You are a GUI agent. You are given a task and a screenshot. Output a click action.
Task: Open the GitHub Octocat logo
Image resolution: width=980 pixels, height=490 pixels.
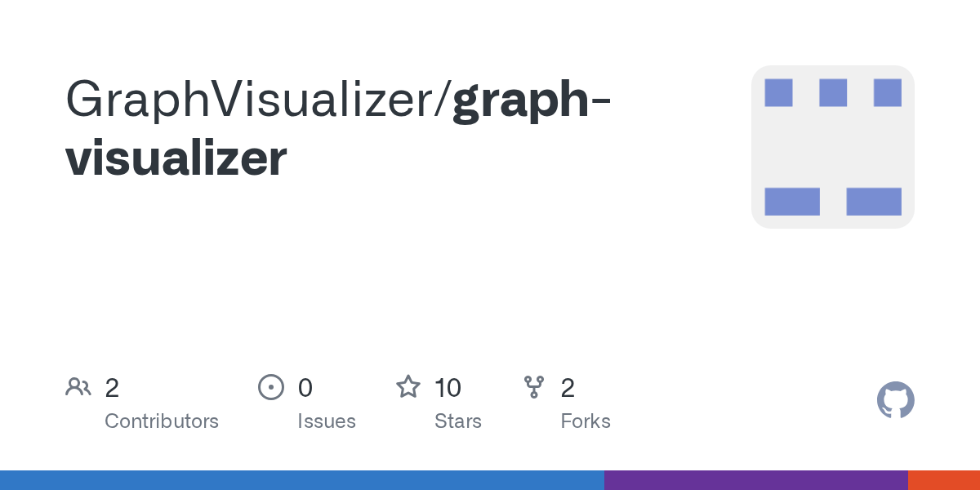896,401
